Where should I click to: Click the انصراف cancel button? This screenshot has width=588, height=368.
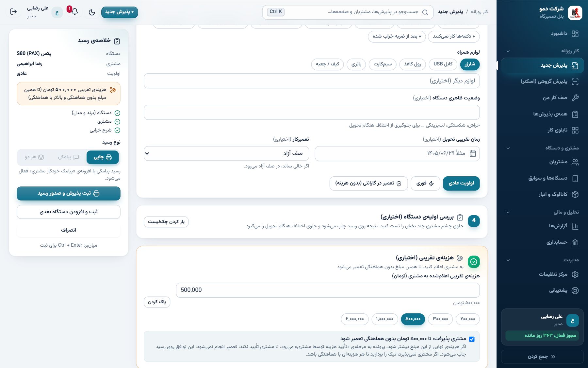click(69, 230)
